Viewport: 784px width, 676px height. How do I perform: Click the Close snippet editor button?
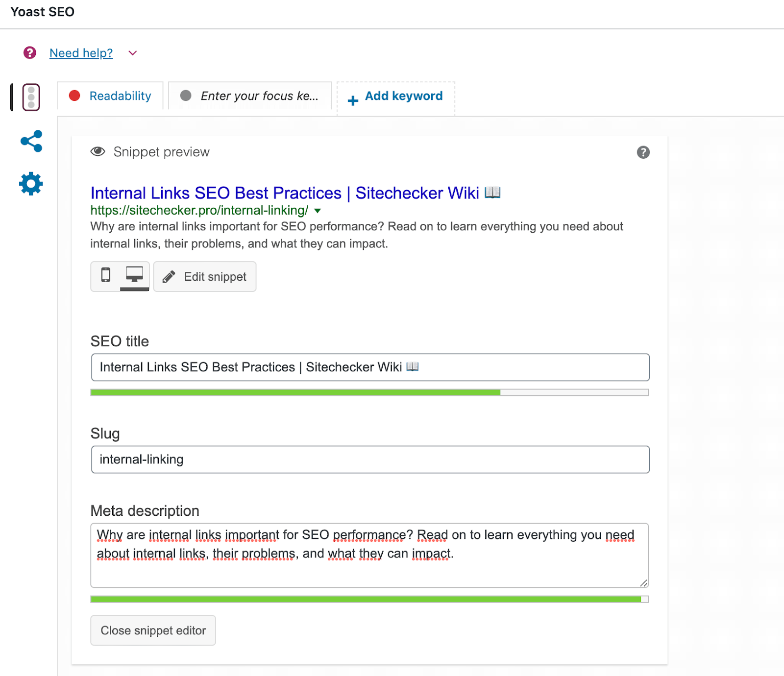click(153, 630)
